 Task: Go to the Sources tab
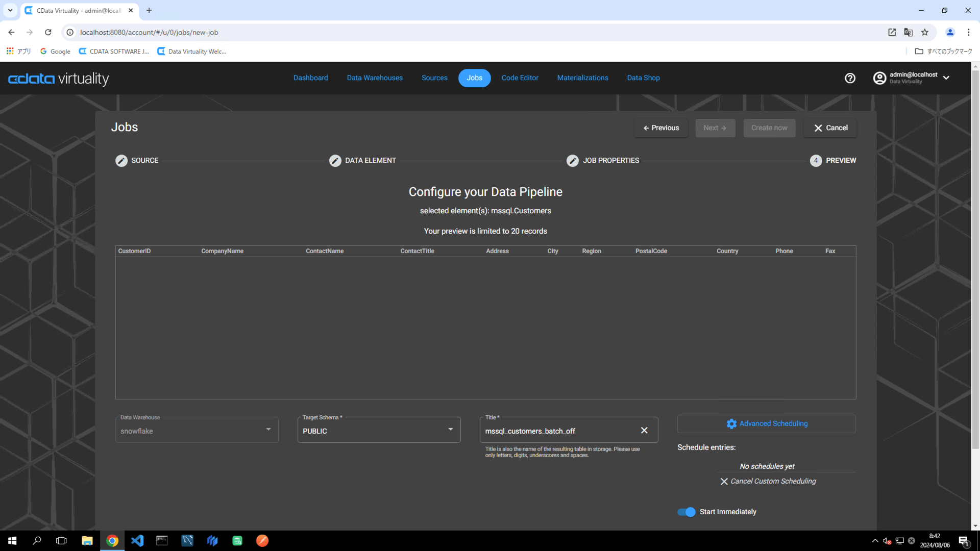[434, 78]
